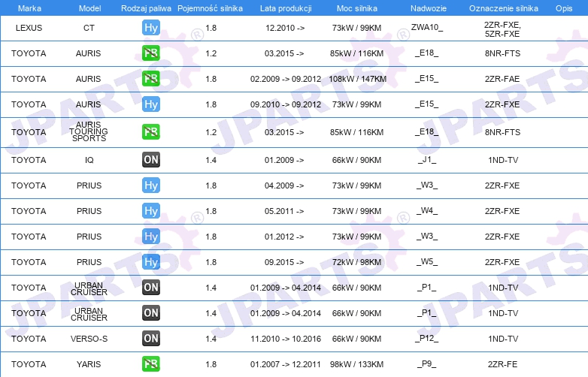Click the 01.2009 -> date in IQ row
Viewport: 588px width, 377px height.
point(284,160)
